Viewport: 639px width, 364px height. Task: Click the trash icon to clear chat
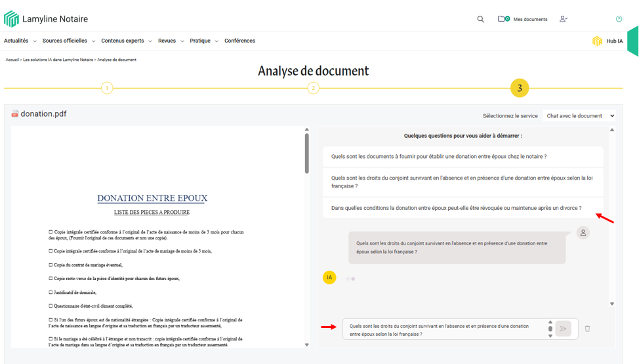pyautogui.click(x=587, y=329)
